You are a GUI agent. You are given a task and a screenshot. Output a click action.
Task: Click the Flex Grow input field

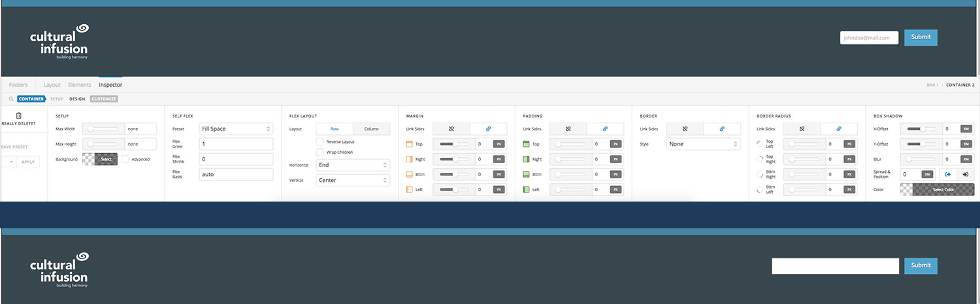pyautogui.click(x=236, y=144)
